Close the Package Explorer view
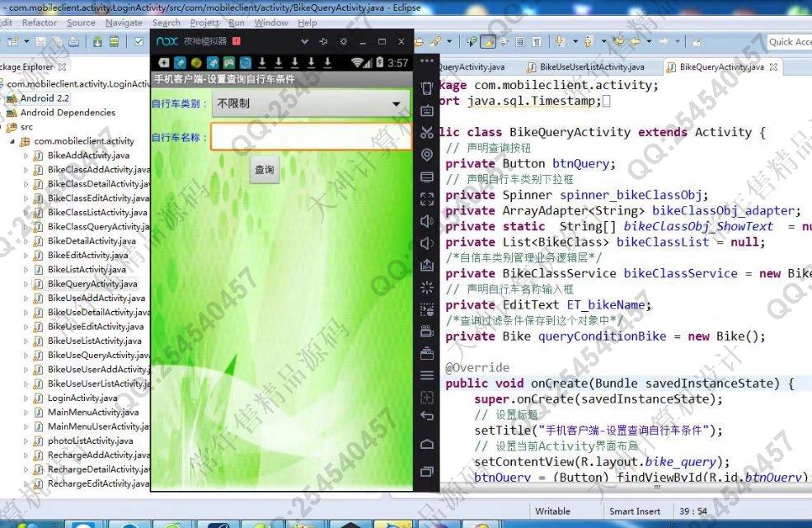Screen dimensions: 812x528 tap(62, 67)
